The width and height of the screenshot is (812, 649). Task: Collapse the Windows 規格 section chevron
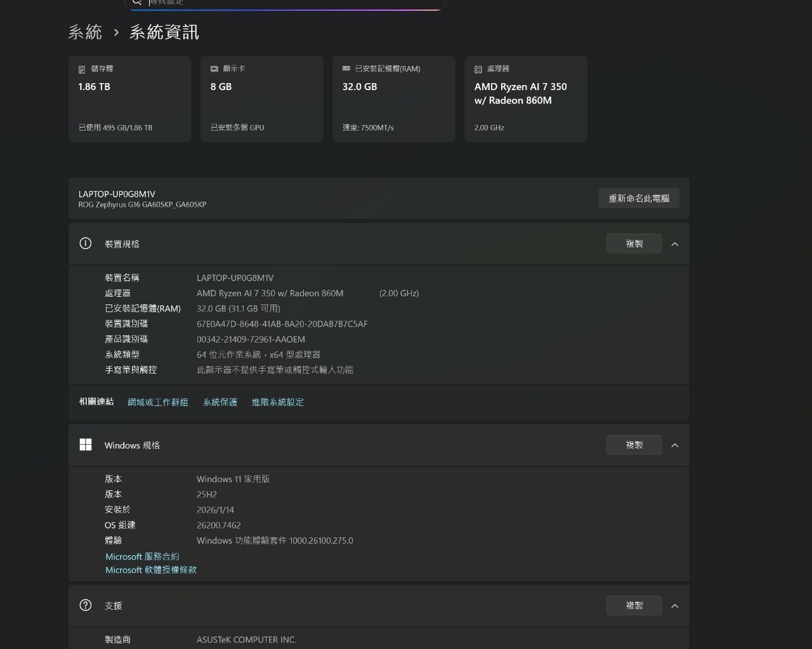pyautogui.click(x=675, y=445)
